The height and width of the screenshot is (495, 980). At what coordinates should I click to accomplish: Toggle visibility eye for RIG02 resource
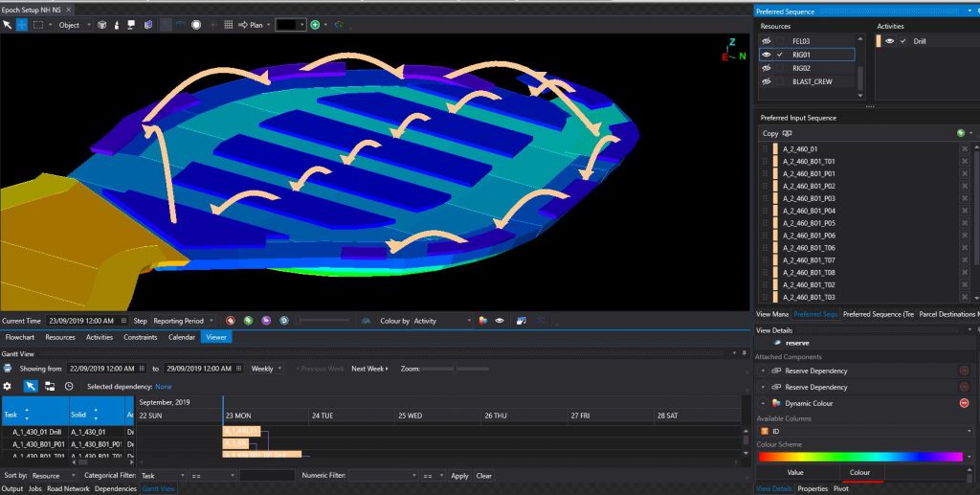[x=766, y=68]
